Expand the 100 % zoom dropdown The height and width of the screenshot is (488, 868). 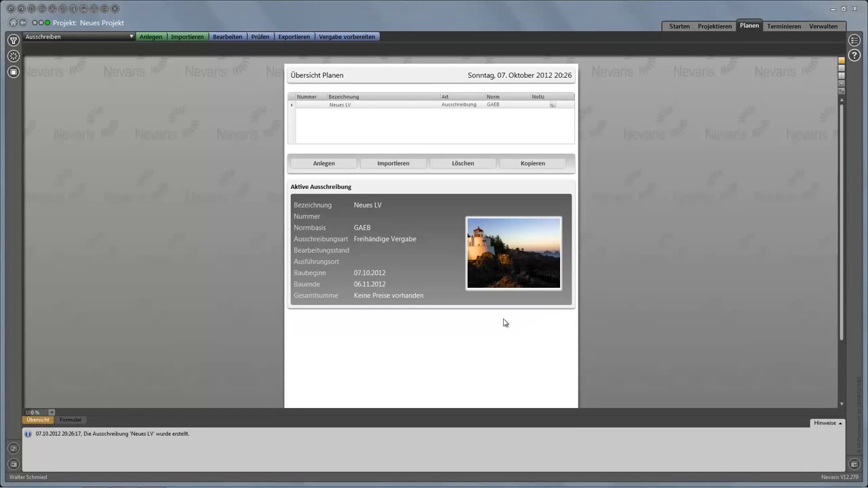[x=52, y=412]
